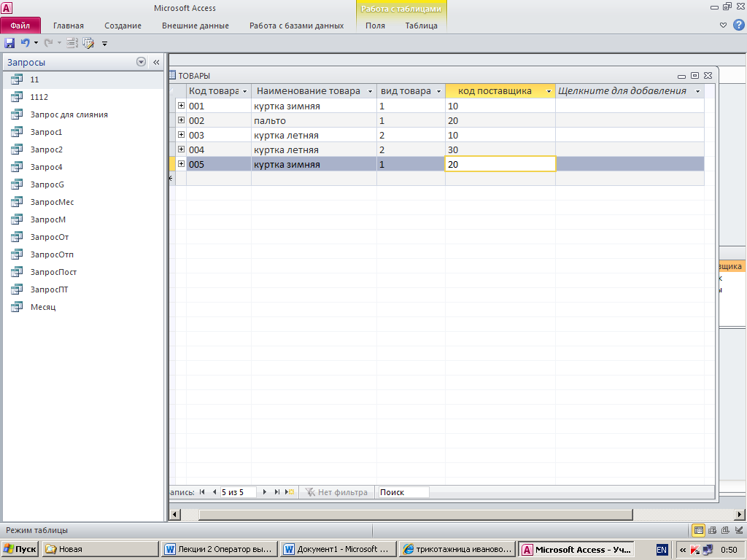Open Customize Quick Access Toolbar dropdown
Screen dimensions: 747x560
(x=104, y=44)
